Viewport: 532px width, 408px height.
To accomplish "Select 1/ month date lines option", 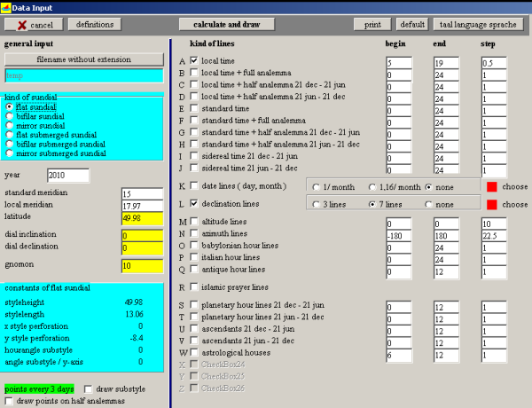I will click(316, 187).
